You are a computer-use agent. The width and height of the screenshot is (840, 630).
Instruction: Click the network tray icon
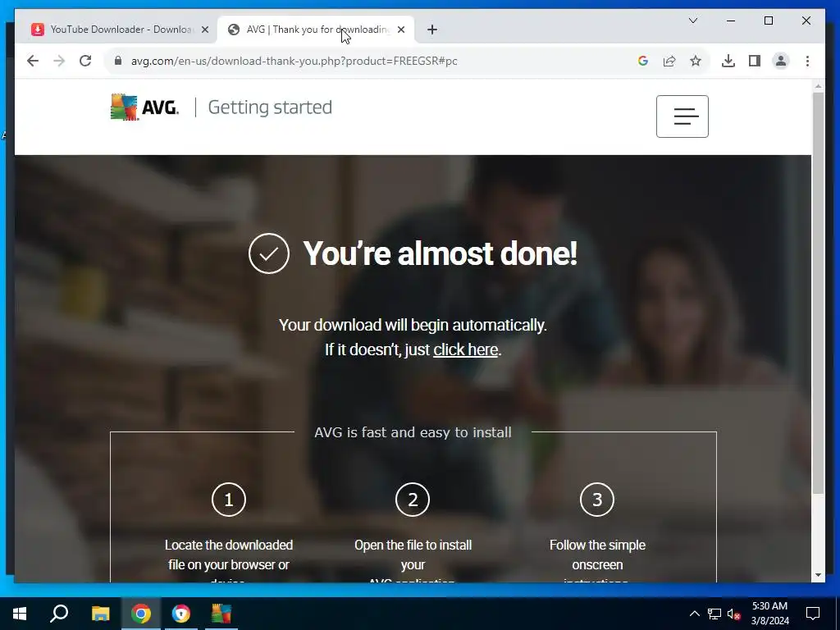714,614
